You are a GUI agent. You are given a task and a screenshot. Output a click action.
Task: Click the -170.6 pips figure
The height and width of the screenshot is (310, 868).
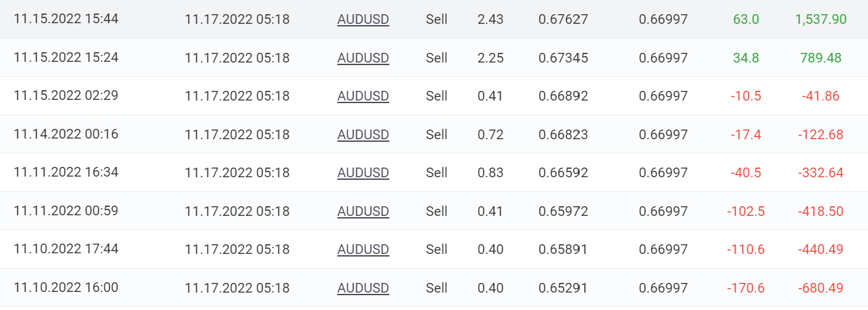pyautogui.click(x=746, y=288)
